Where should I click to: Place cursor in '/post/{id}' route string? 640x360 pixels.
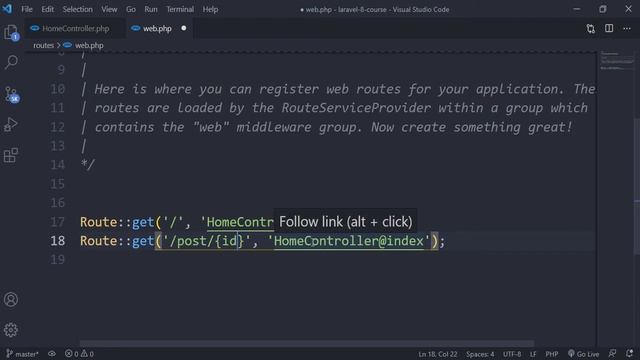click(x=206, y=241)
